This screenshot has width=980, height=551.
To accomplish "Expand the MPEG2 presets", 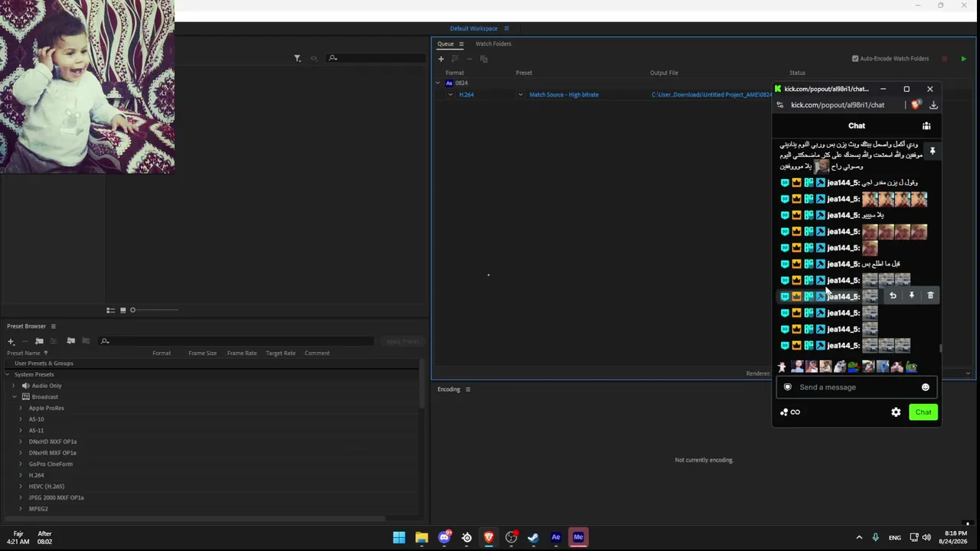I will 21,509.
